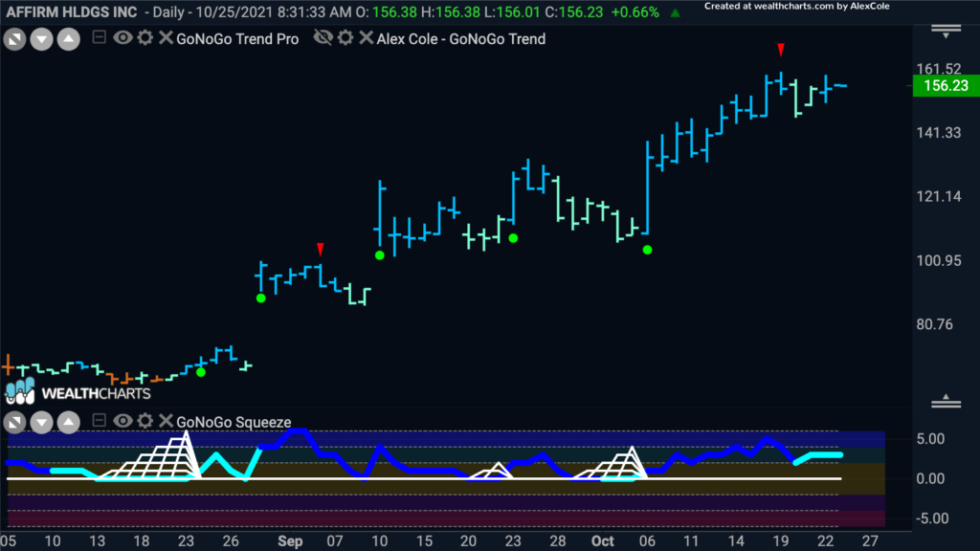This screenshot has width=980, height=551.
Task: Click the Alex Cole - GoNoGo Trend label
Action: [461, 38]
